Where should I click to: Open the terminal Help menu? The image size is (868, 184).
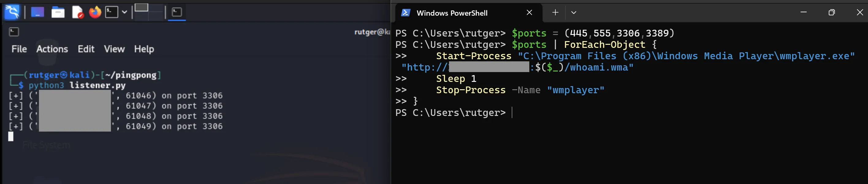pyautogui.click(x=144, y=49)
